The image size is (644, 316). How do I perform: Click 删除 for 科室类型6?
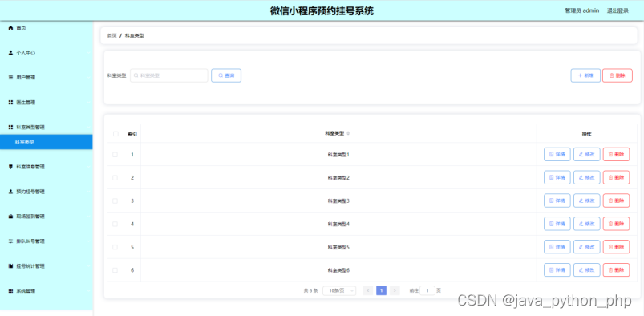point(616,270)
